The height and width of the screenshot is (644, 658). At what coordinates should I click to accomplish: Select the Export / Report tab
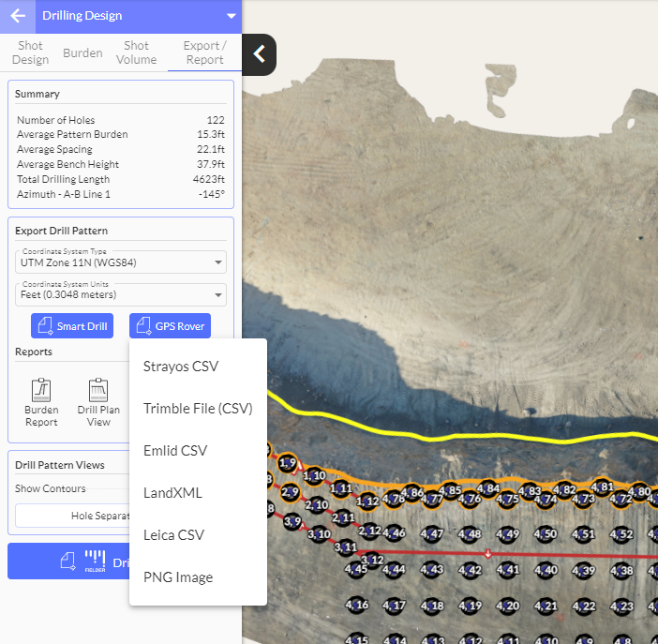coord(204,52)
